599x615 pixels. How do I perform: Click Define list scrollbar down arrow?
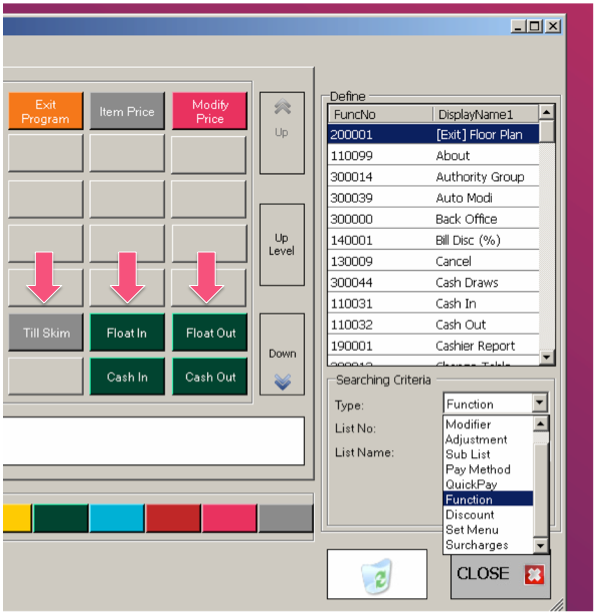click(546, 357)
